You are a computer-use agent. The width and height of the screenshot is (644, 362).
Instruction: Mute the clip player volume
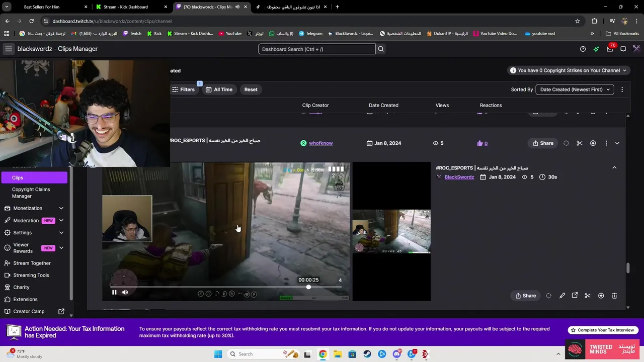(x=125, y=292)
